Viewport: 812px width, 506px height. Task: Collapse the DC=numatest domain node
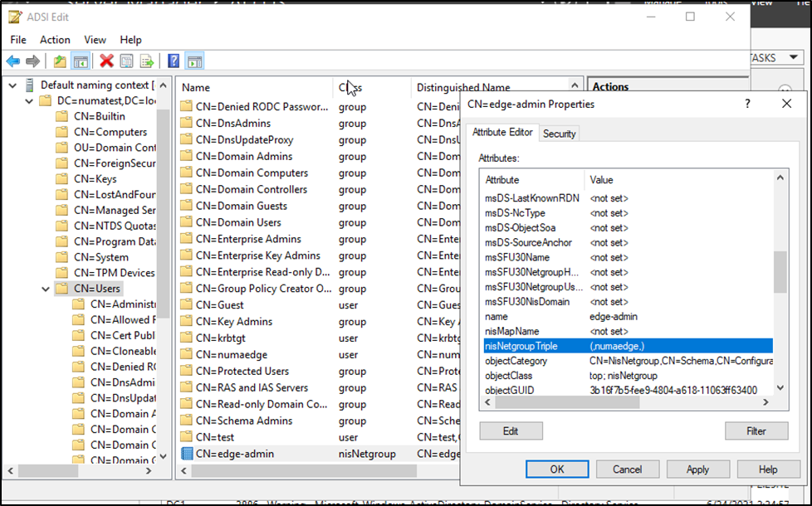pos(28,100)
